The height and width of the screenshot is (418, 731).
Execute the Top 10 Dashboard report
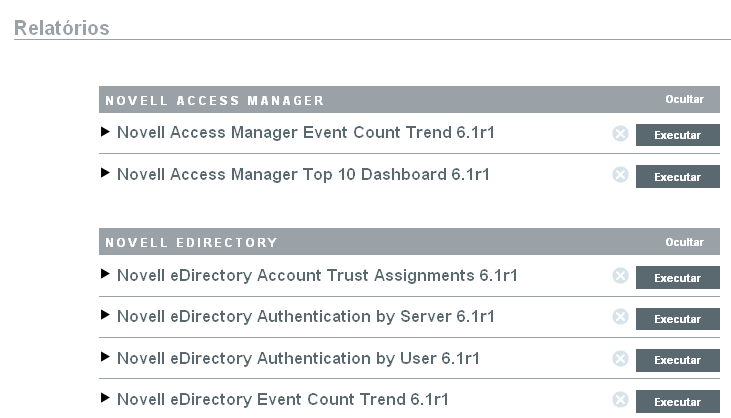click(677, 177)
